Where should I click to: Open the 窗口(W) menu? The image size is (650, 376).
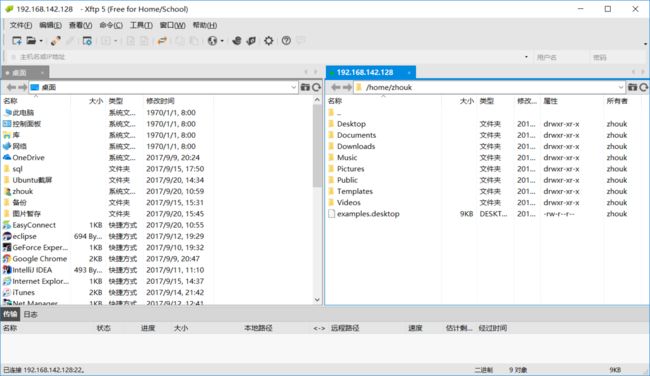pyautogui.click(x=172, y=25)
